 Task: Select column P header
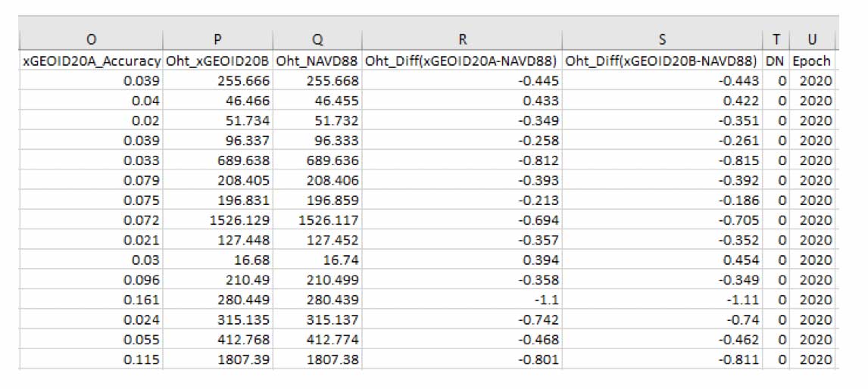(217, 40)
